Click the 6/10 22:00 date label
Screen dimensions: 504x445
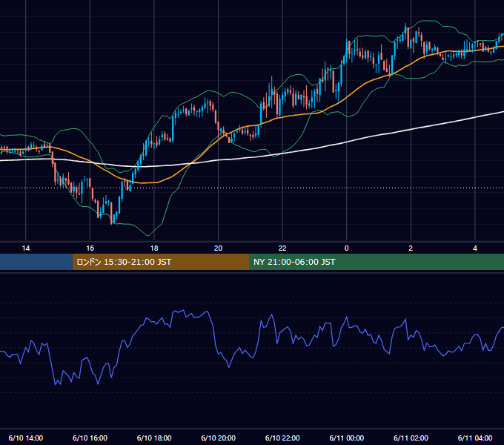[282, 438]
